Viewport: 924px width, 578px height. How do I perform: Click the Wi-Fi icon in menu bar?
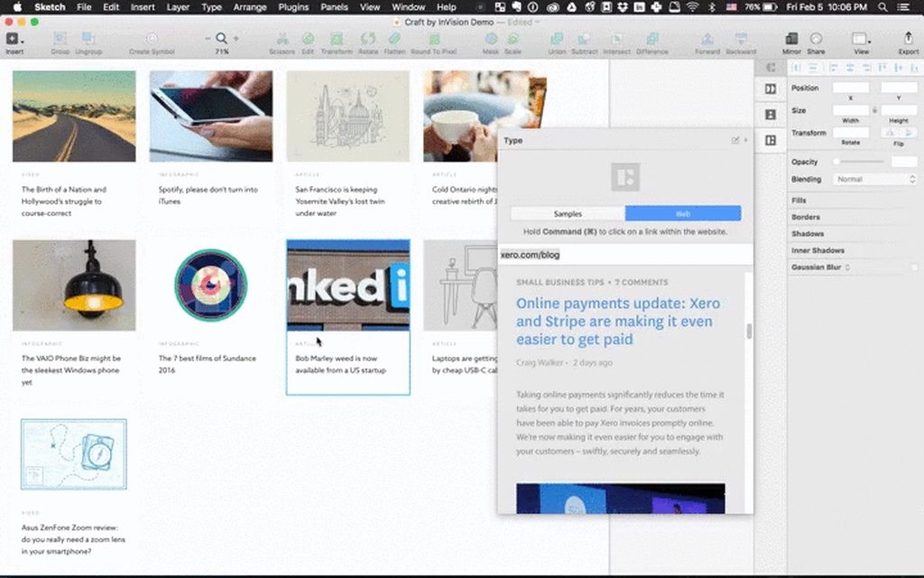(x=693, y=7)
